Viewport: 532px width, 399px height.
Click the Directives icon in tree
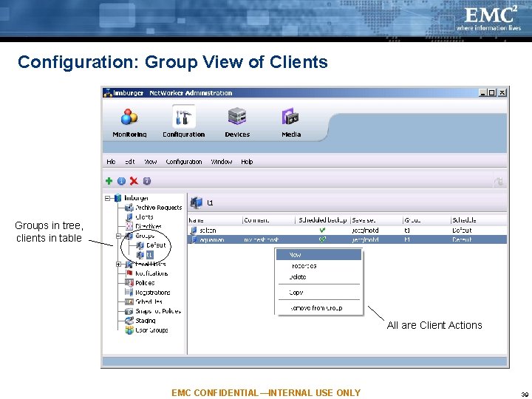(x=129, y=226)
